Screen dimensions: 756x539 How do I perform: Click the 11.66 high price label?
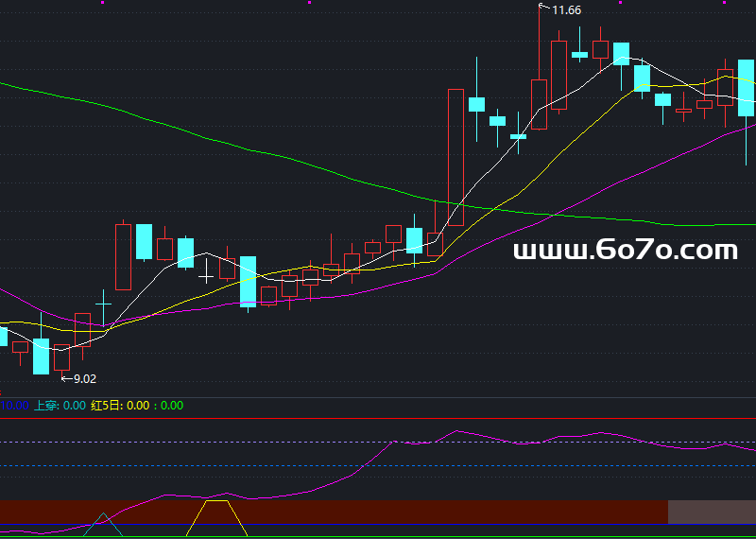(566, 10)
